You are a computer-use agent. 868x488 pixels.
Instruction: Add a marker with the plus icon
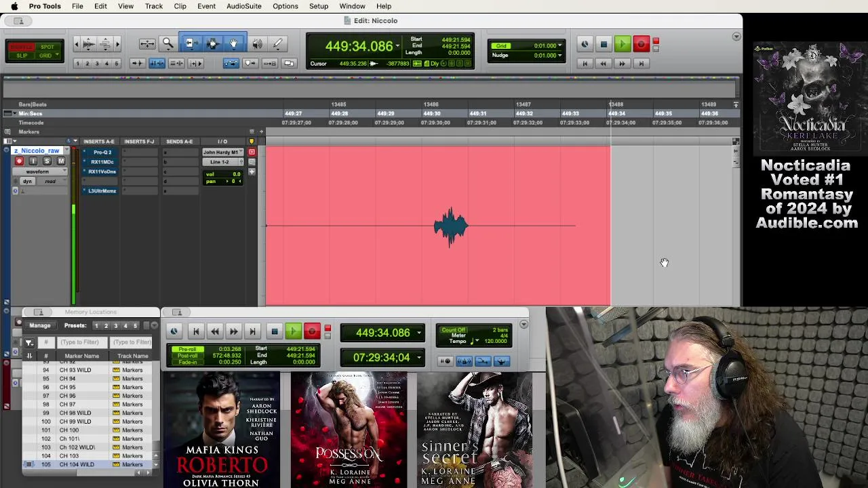[x=261, y=131]
